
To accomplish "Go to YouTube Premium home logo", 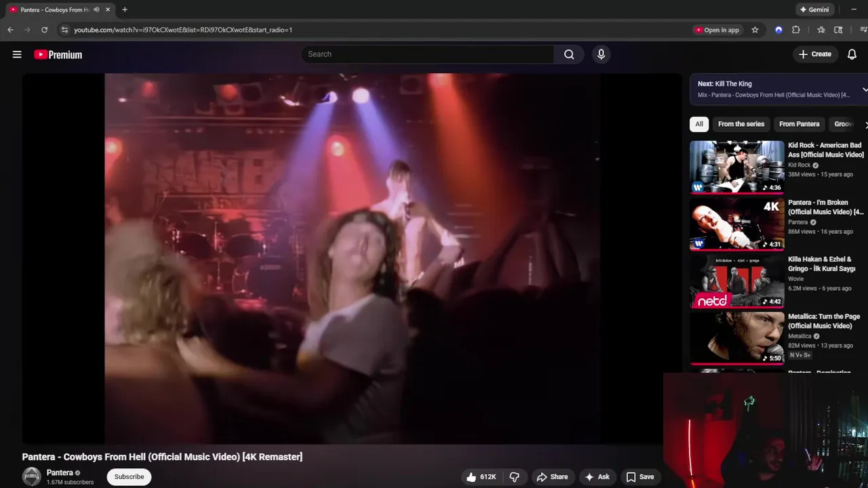I will (58, 55).
